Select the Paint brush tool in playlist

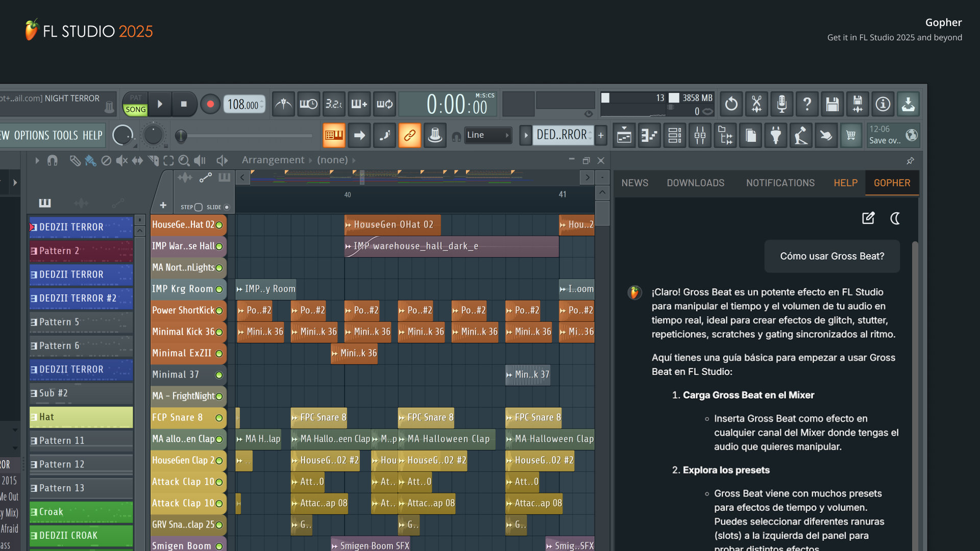(90, 161)
